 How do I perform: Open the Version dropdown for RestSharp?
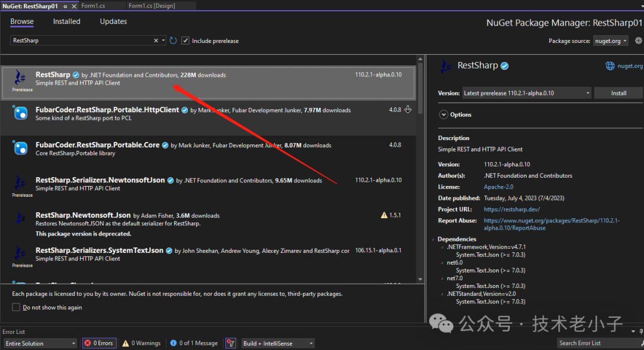click(x=527, y=93)
